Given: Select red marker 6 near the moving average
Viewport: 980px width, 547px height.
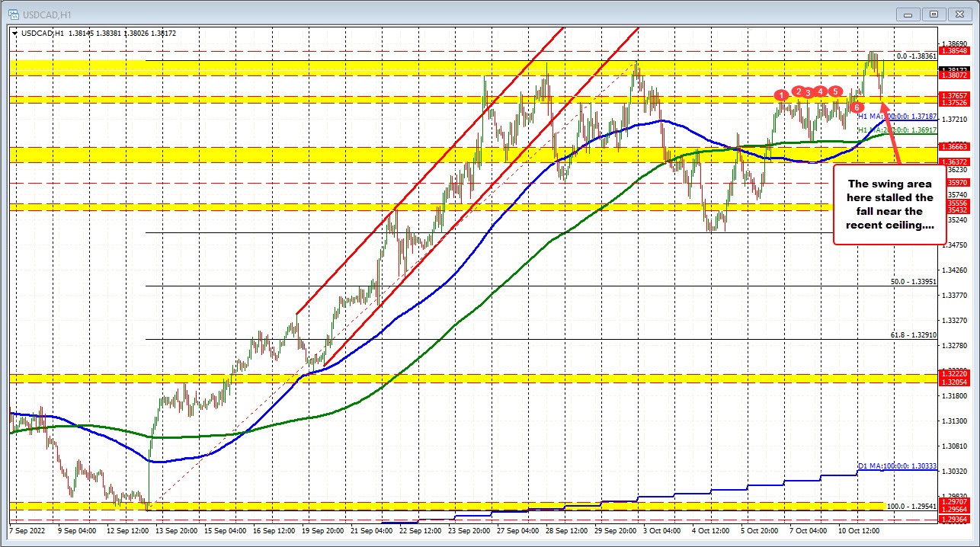Looking at the screenshot, I should point(857,107).
